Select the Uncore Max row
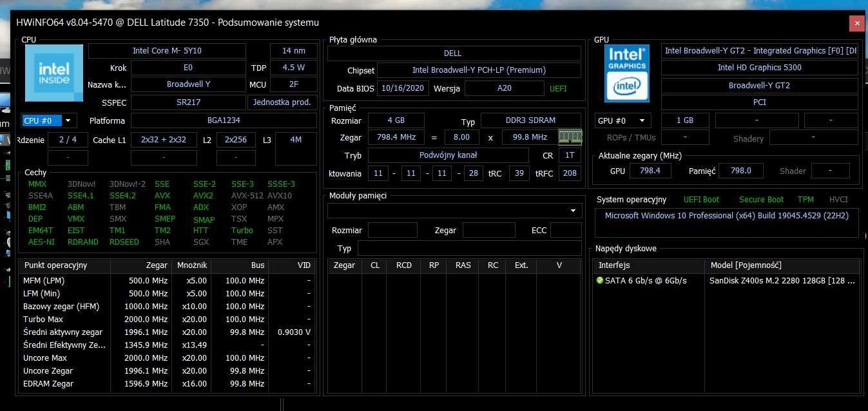Viewport: 868px width, 411px height. click(167, 358)
